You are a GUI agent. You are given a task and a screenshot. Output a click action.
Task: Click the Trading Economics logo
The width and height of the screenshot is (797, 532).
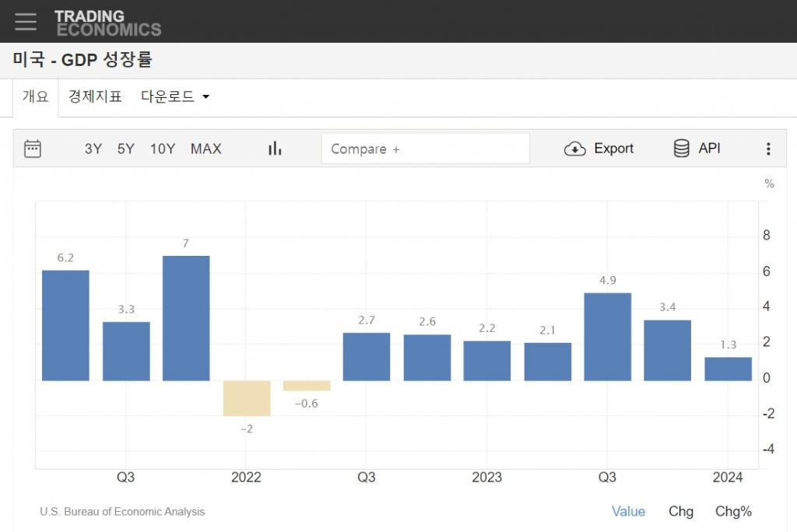coord(107,23)
